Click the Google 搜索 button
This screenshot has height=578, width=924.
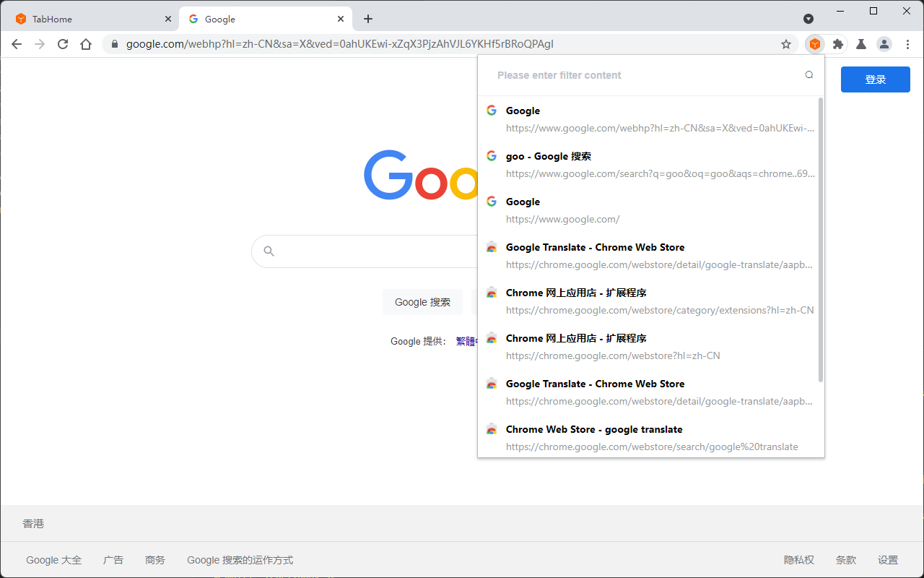tap(422, 302)
